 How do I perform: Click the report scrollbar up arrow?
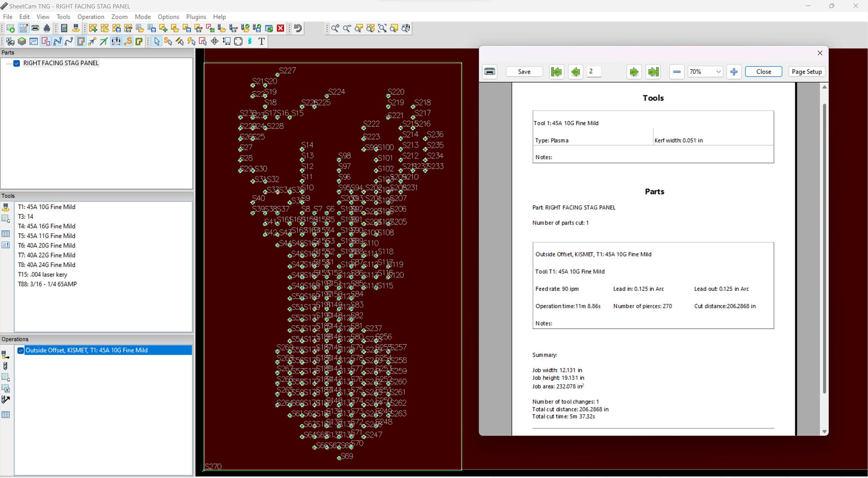[824, 87]
